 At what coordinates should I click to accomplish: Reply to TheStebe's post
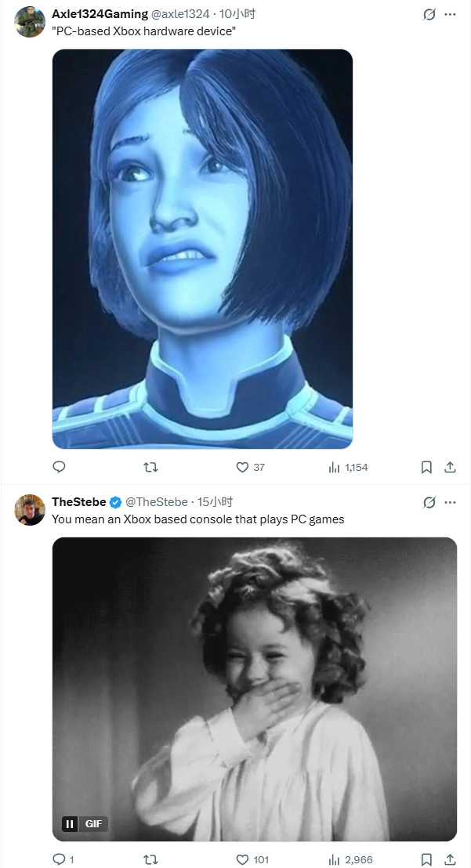(x=59, y=859)
